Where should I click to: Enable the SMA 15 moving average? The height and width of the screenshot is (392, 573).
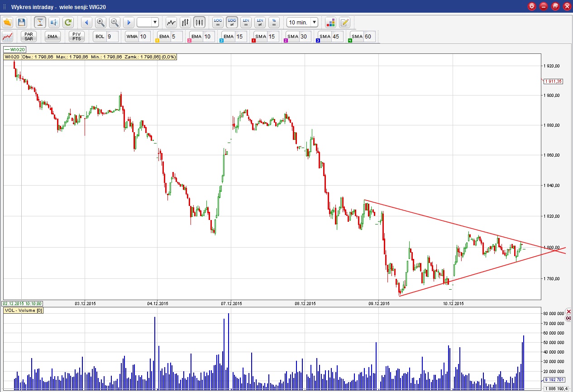pyautogui.click(x=260, y=37)
